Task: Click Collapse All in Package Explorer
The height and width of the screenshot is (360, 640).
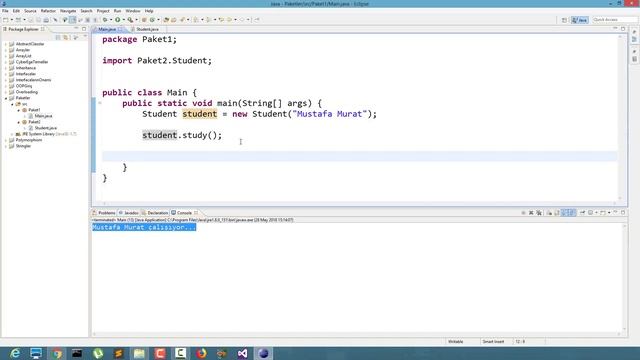Action: (x=58, y=37)
